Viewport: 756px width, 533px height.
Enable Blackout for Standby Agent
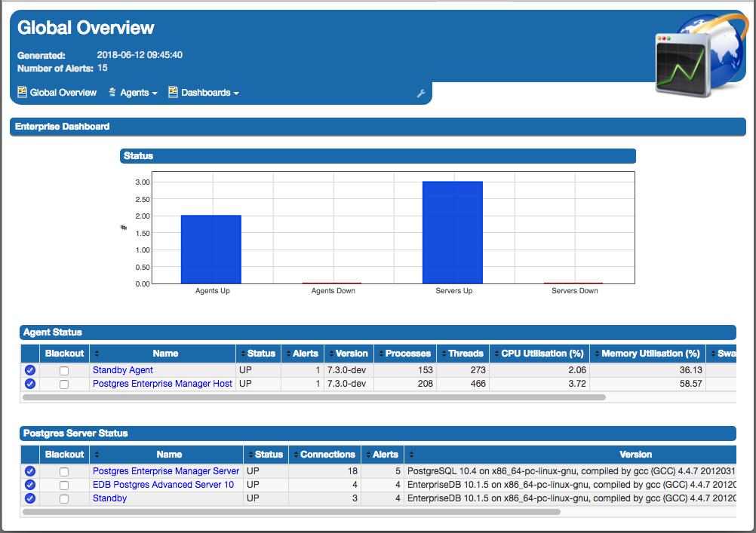64,369
